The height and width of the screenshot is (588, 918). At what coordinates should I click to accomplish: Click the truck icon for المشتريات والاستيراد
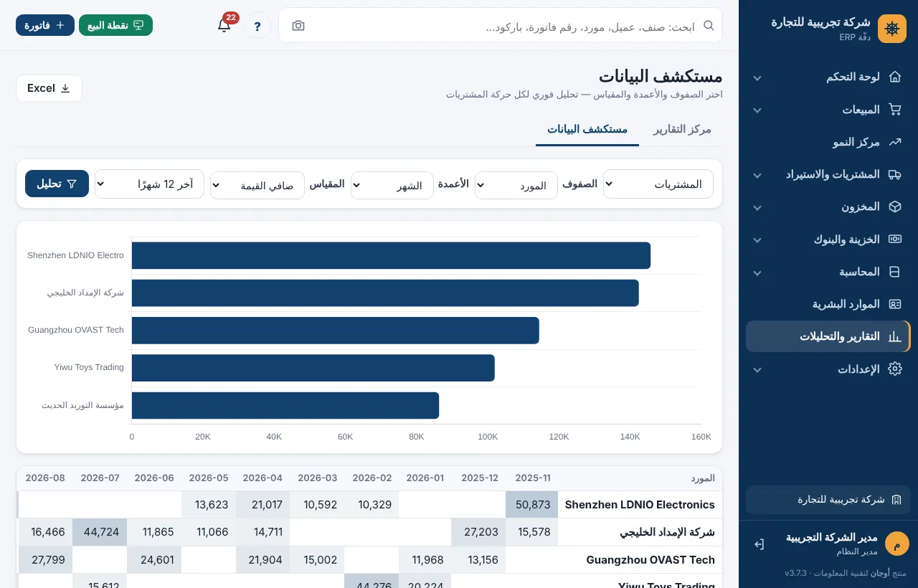(894, 174)
